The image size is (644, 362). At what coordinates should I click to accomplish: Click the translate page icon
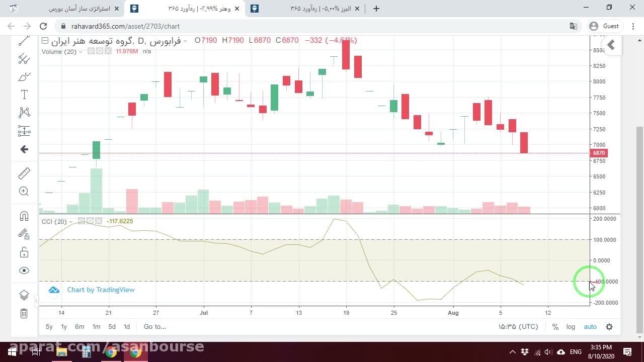point(573,26)
